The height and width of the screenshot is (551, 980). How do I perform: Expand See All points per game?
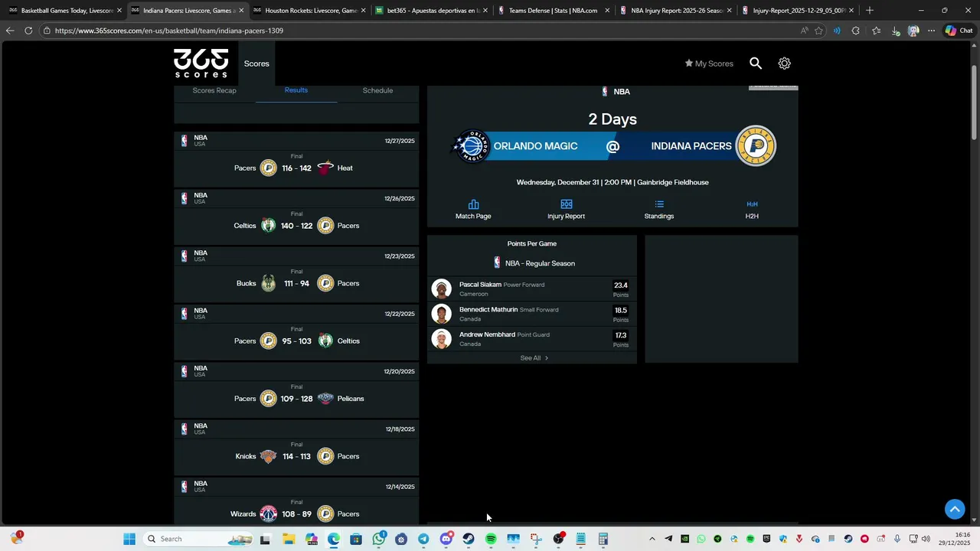coord(534,358)
